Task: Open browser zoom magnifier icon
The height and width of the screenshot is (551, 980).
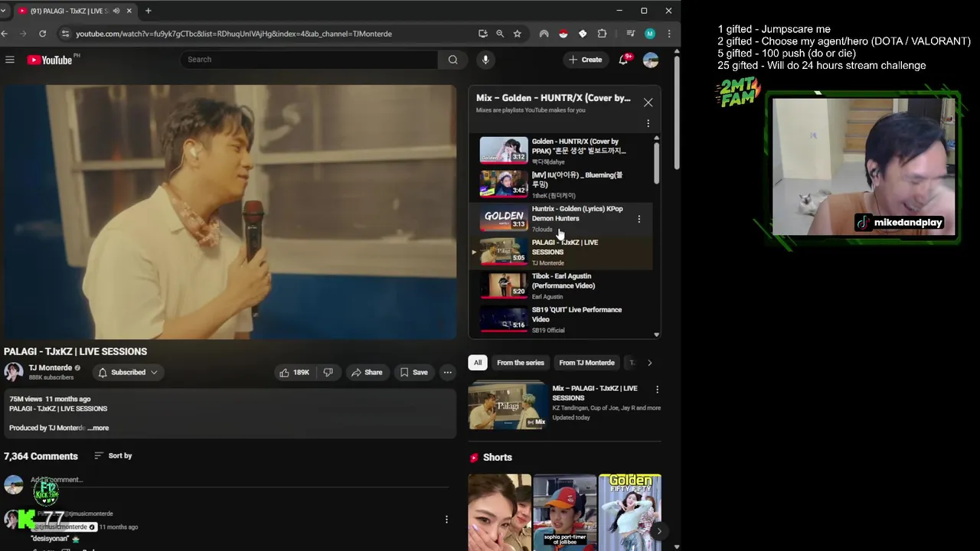Action: click(500, 34)
